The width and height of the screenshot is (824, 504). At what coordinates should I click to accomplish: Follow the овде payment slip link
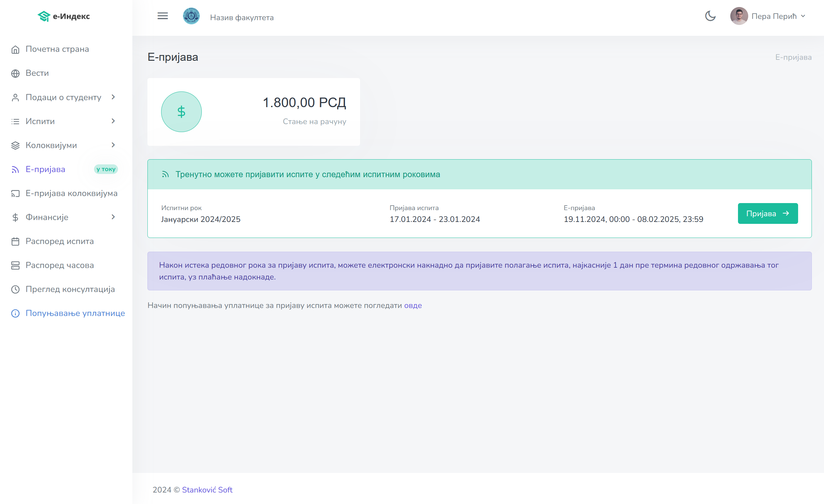coord(413,305)
